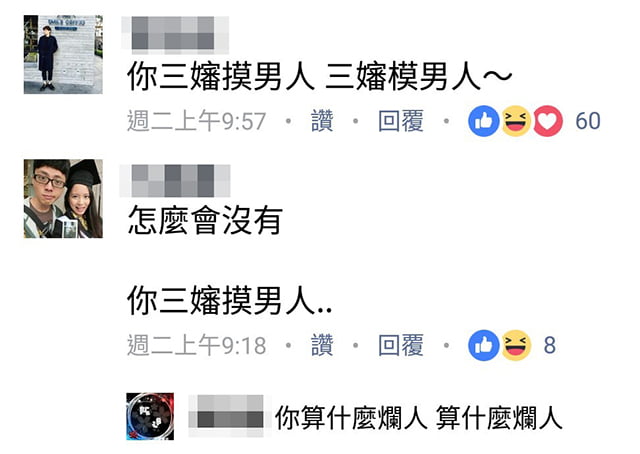The image size is (640, 454).
Task: Click 讚 under the 9:57 comment
Action: [x=322, y=121]
